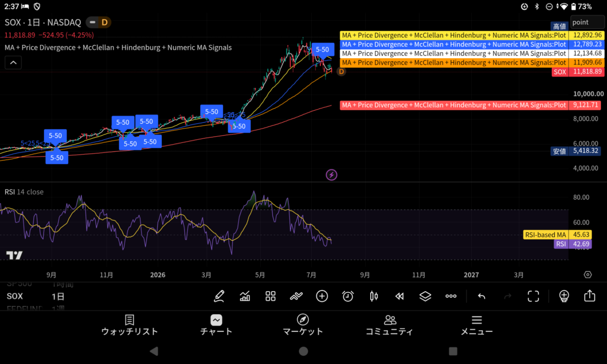Select the pencil drawing tool
This screenshot has height=364, width=607.
[x=219, y=296]
